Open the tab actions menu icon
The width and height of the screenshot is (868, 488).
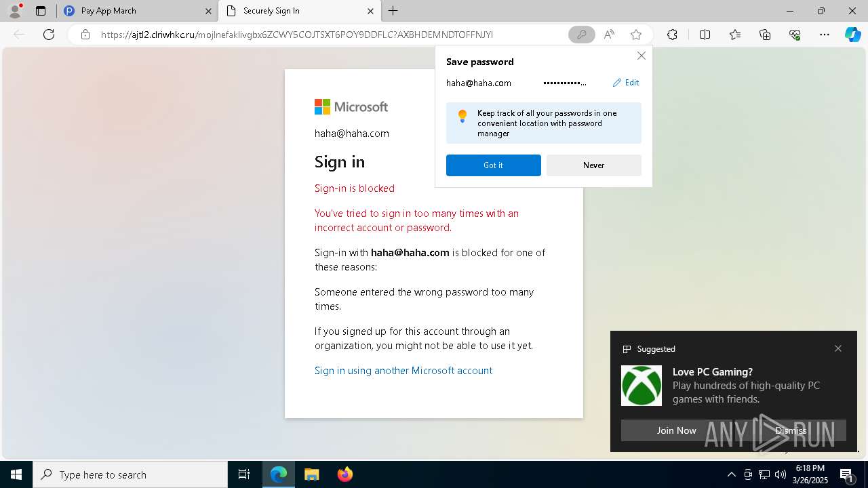pyautogui.click(x=41, y=11)
